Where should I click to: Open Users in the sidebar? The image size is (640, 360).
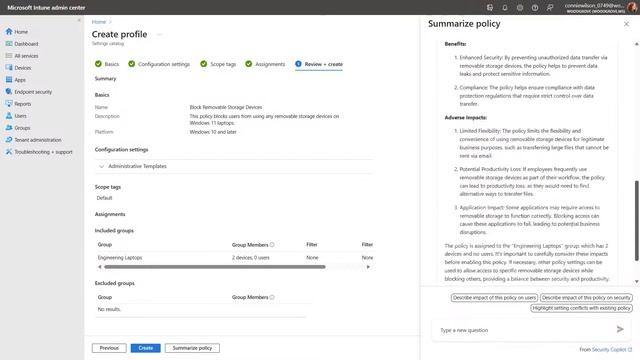click(x=16, y=116)
